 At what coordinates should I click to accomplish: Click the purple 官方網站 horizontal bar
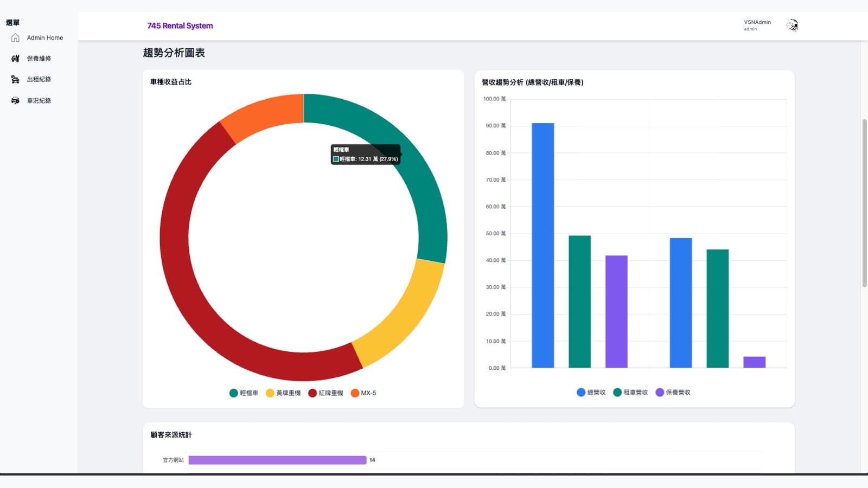277,460
